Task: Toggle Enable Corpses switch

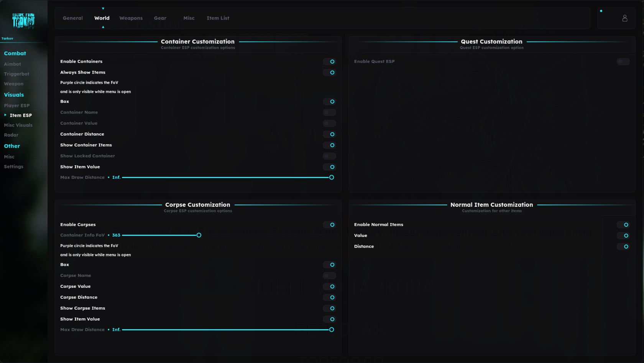Action: point(329,225)
